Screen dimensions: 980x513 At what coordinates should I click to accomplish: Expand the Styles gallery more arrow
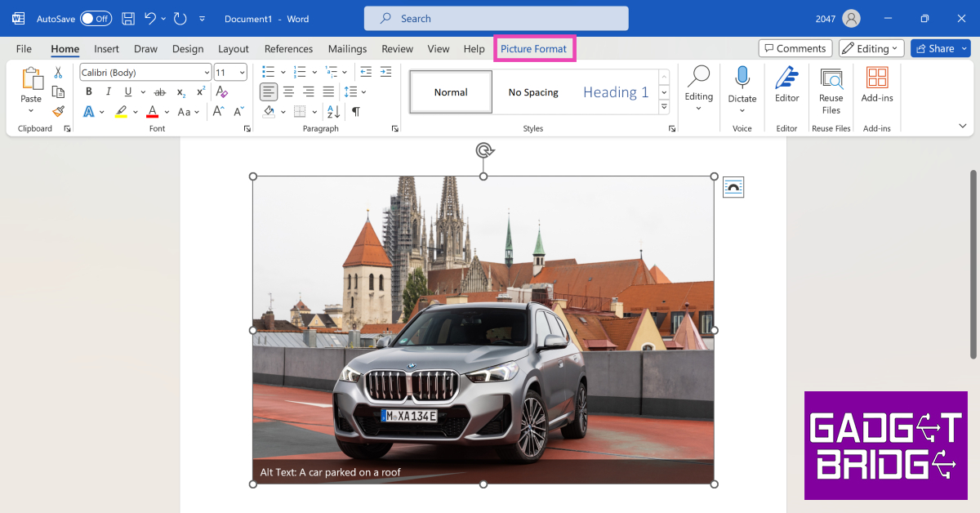point(664,108)
